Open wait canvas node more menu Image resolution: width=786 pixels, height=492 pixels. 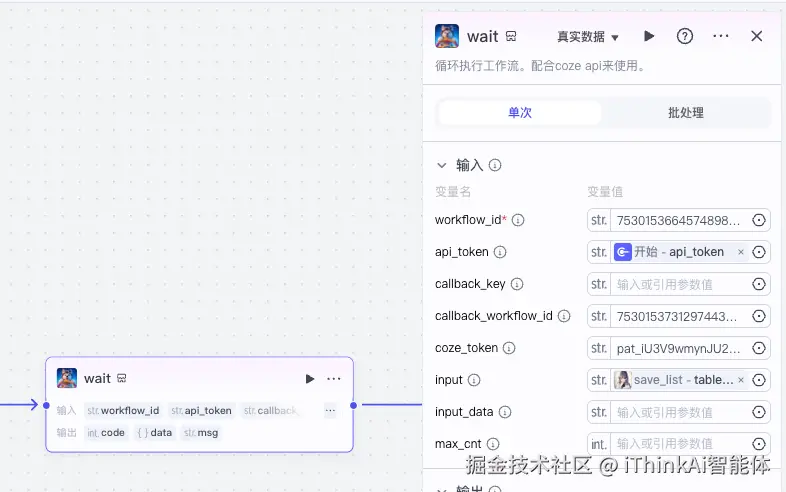click(334, 379)
